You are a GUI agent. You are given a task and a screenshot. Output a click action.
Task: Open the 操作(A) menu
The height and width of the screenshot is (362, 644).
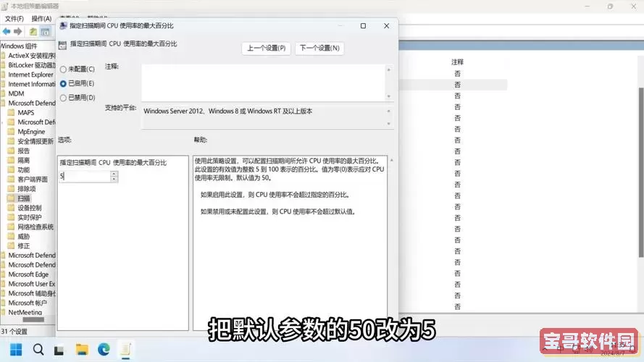[x=41, y=19]
